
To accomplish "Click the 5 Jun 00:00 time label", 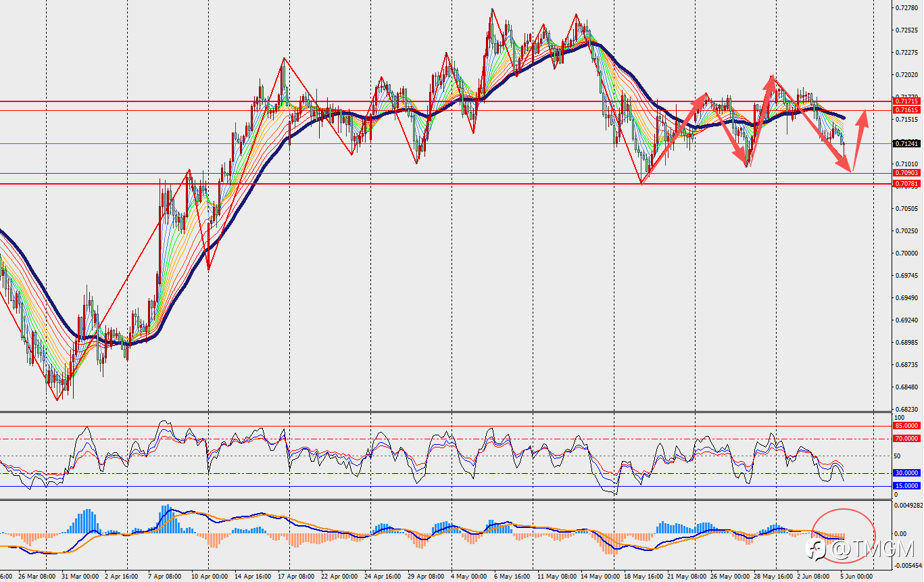I will point(855,577).
